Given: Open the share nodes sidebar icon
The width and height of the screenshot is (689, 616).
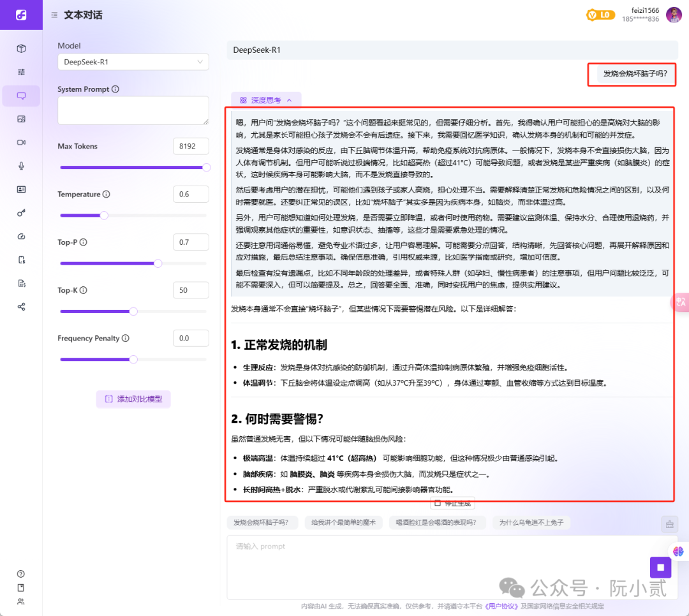Looking at the screenshot, I should click(x=21, y=307).
